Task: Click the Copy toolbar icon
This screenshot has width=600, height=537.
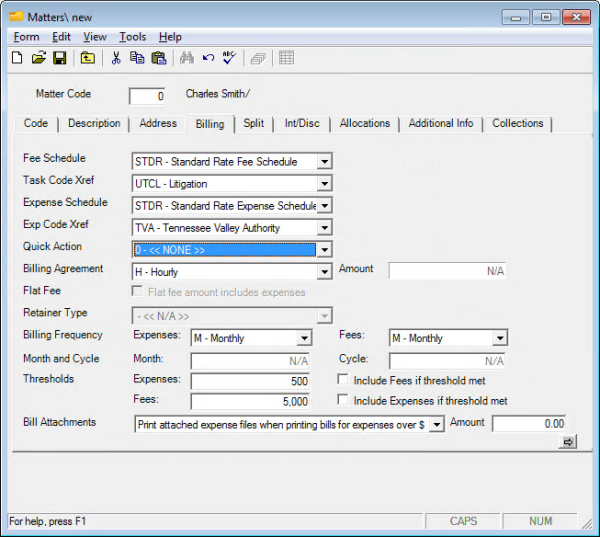Action: (137, 58)
